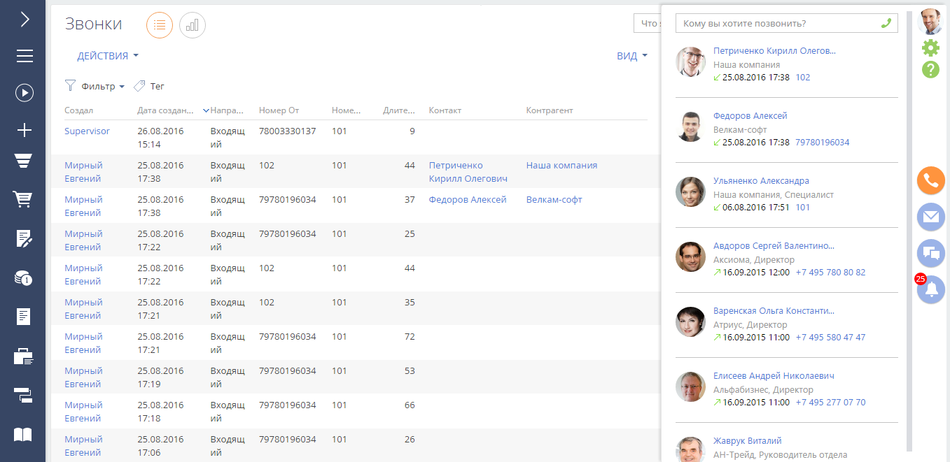Open the hamburger main menu icon
Screen dimensions: 950x462
coord(24,56)
